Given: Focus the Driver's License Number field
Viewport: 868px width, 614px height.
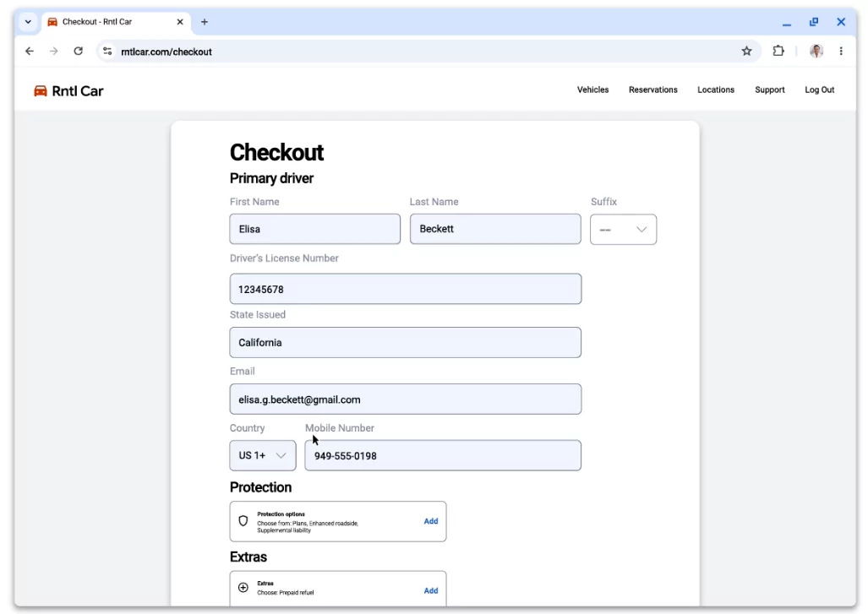Looking at the screenshot, I should [405, 289].
